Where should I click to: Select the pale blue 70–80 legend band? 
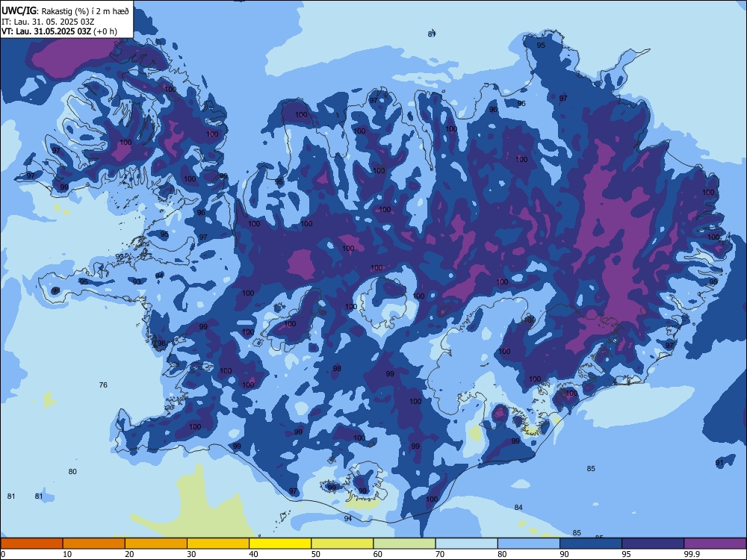(466, 544)
